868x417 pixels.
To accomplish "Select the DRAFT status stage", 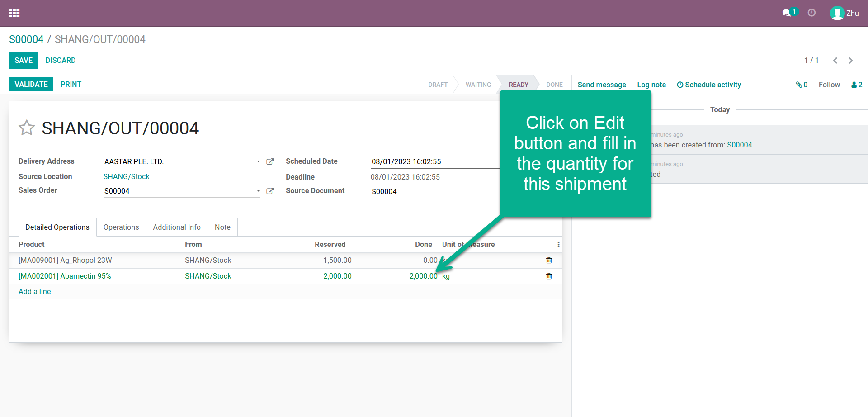I will pyautogui.click(x=438, y=85).
